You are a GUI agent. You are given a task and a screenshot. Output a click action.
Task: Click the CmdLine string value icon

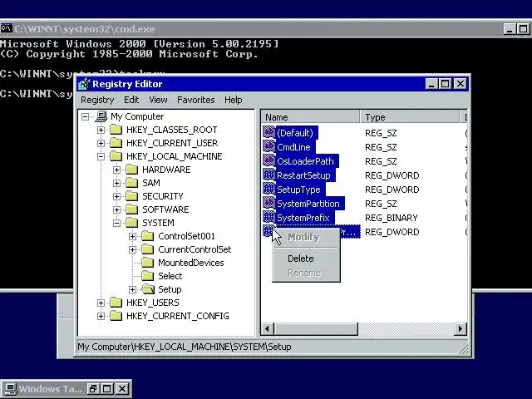pyautogui.click(x=269, y=146)
